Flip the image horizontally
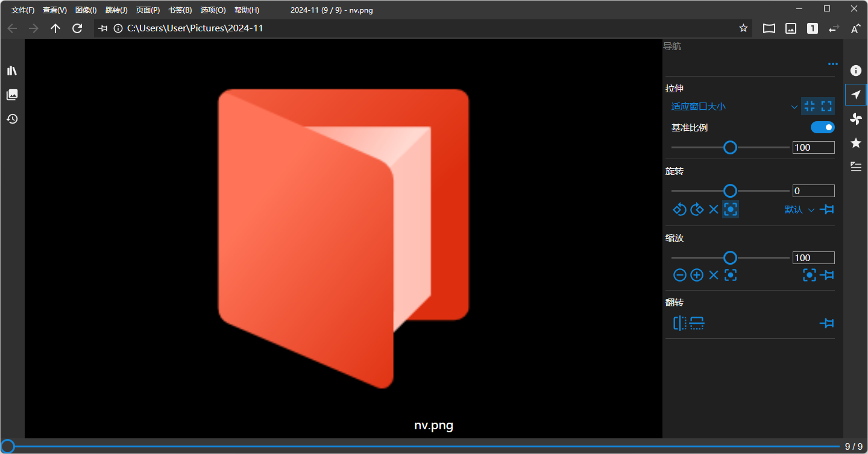 tap(680, 323)
